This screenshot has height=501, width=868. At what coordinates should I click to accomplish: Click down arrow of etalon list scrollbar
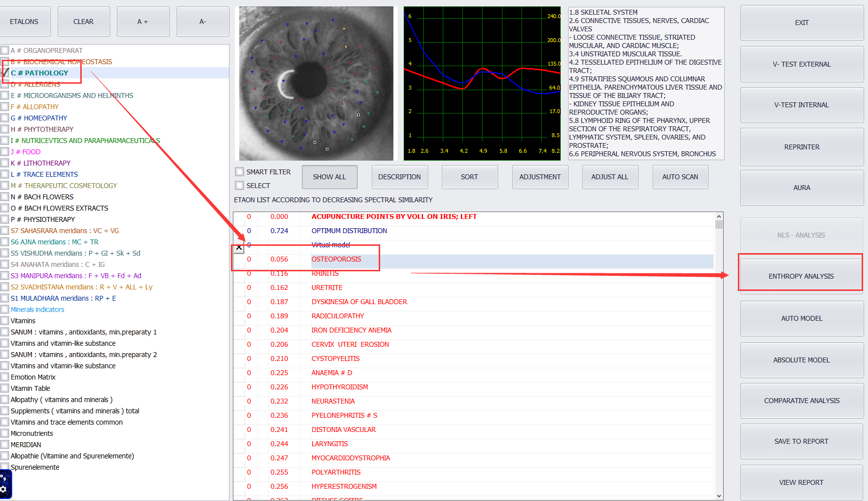tap(719, 496)
